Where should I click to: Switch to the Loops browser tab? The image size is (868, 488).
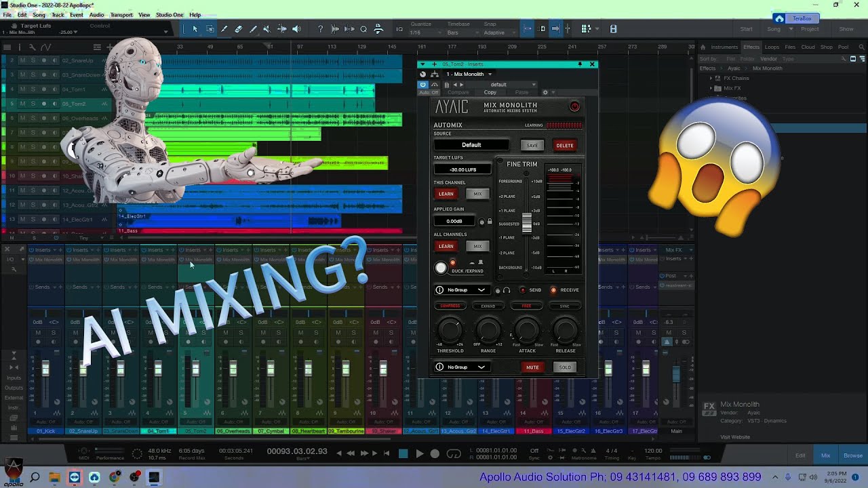(772, 47)
